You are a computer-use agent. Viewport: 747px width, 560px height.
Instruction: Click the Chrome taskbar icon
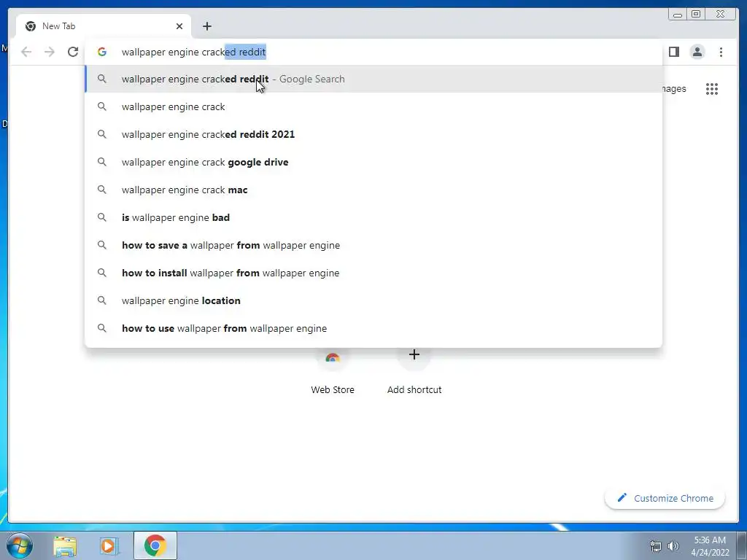tap(155, 545)
